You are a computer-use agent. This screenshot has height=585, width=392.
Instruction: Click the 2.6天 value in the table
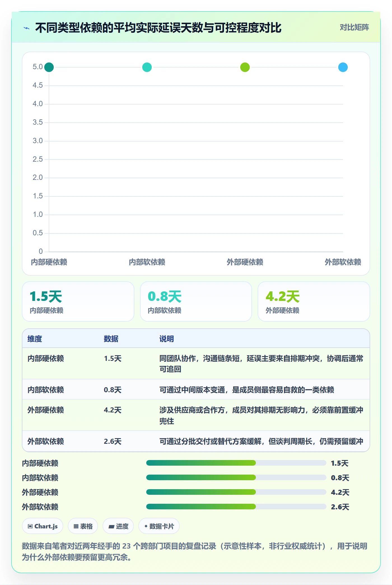[x=113, y=441]
